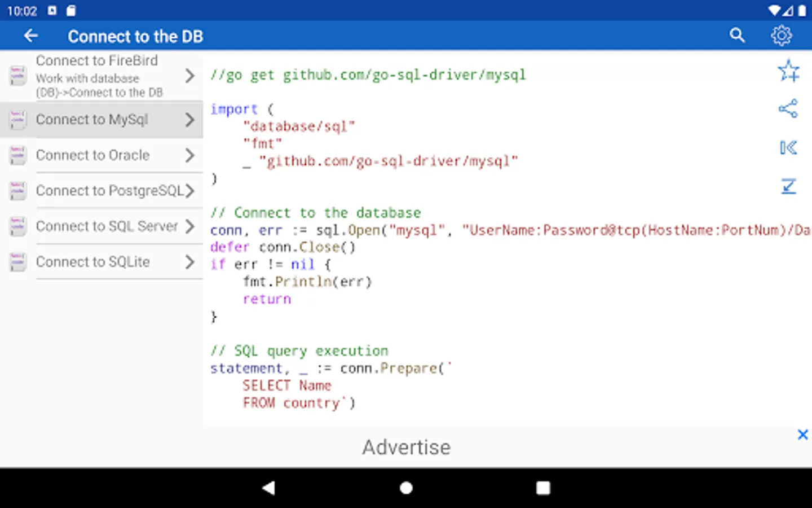Tap the Android recent apps button
This screenshot has width=812, height=508.
543,488
